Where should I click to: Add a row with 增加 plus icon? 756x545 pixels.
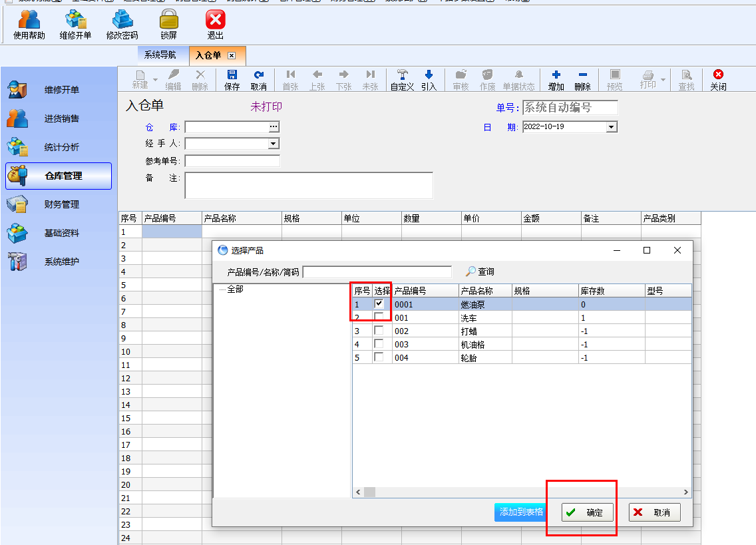point(556,80)
